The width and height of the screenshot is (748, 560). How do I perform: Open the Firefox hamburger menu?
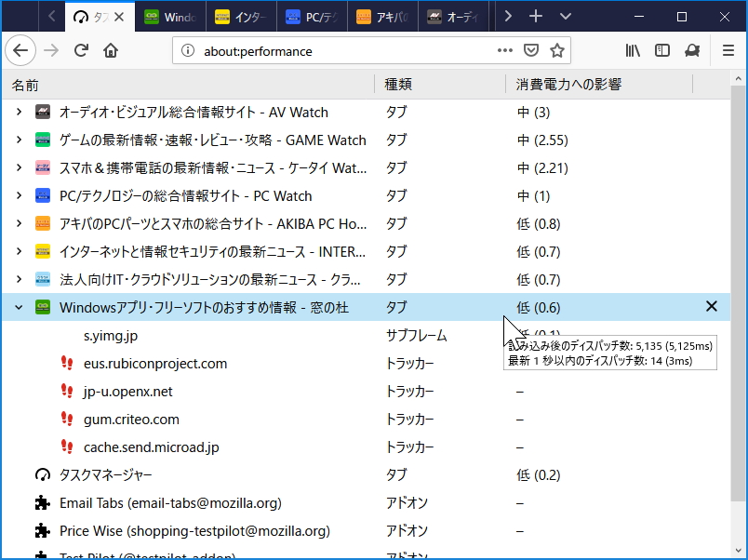[728, 50]
